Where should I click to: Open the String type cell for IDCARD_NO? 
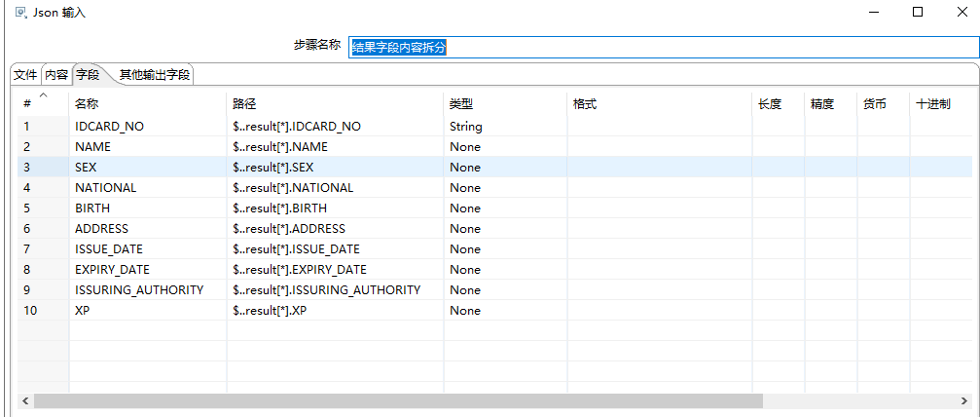506,127
